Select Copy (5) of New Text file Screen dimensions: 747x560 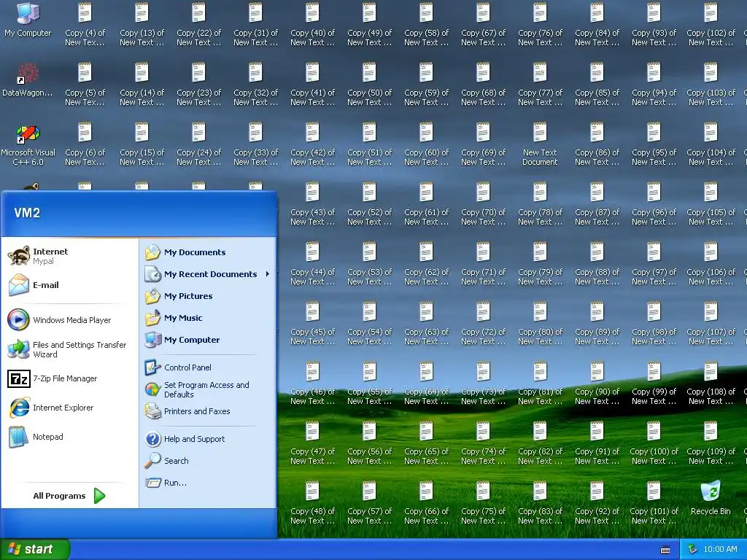pyautogui.click(x=85, y=84)
